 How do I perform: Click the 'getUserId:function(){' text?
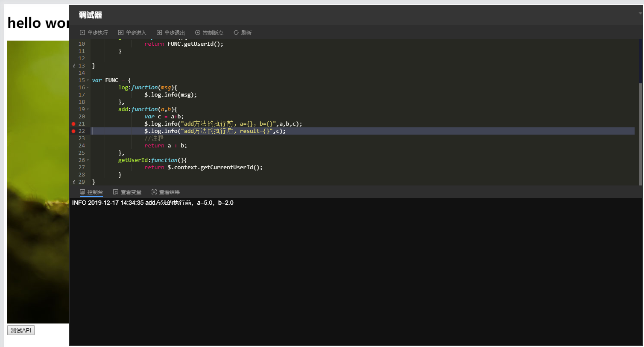153,160
